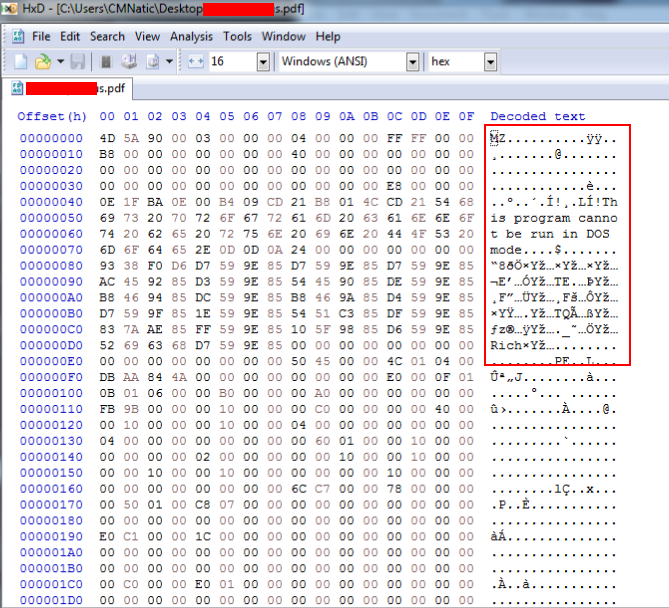Click byte 0E at start of row 00000040

click(x=107, y=202)
